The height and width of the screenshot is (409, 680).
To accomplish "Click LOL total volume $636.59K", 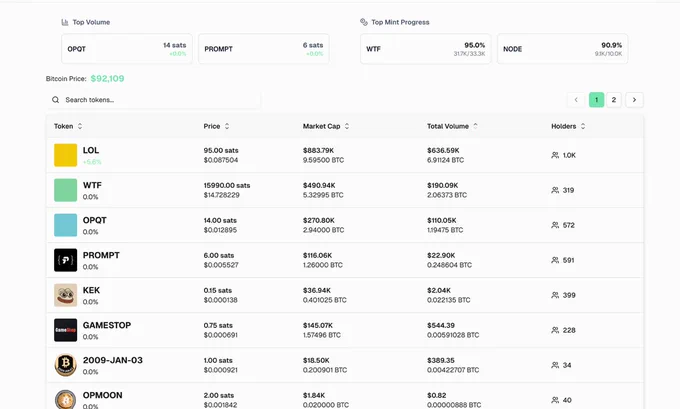I will click(443, 151).
